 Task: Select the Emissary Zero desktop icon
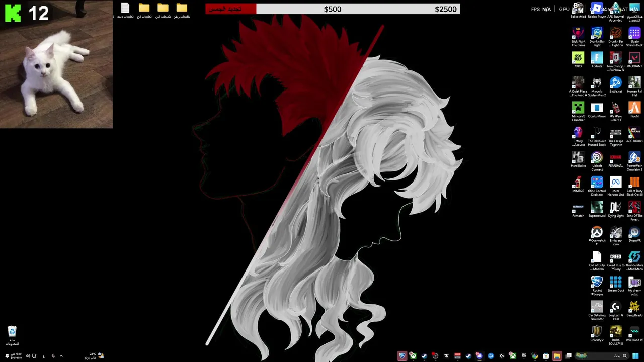pyautogui.click(x=615, y=236)
